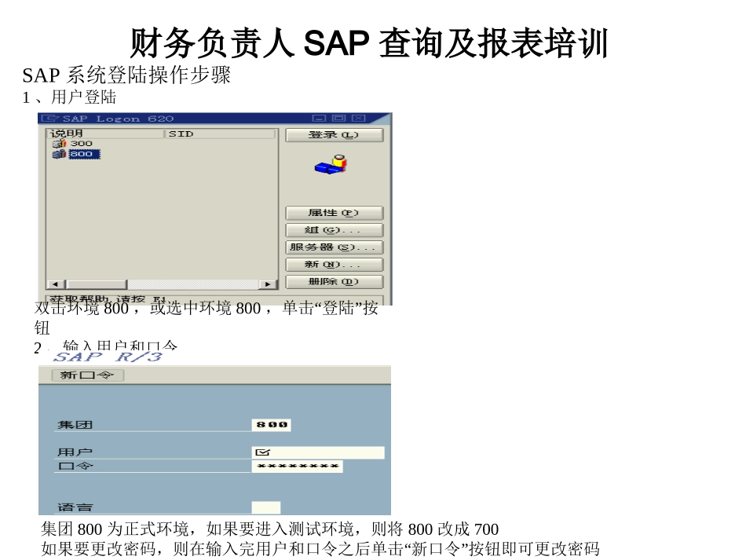Click the 口令 password input field
This screenshot has width=746, height=560.
click(298, 467)
